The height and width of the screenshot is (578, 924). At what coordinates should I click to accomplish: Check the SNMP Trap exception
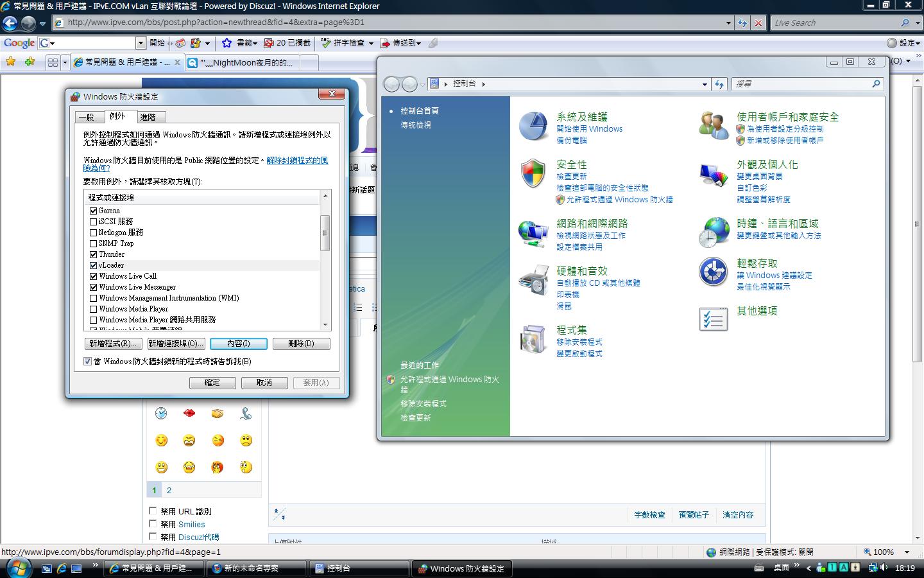click(x=94, y=243)
